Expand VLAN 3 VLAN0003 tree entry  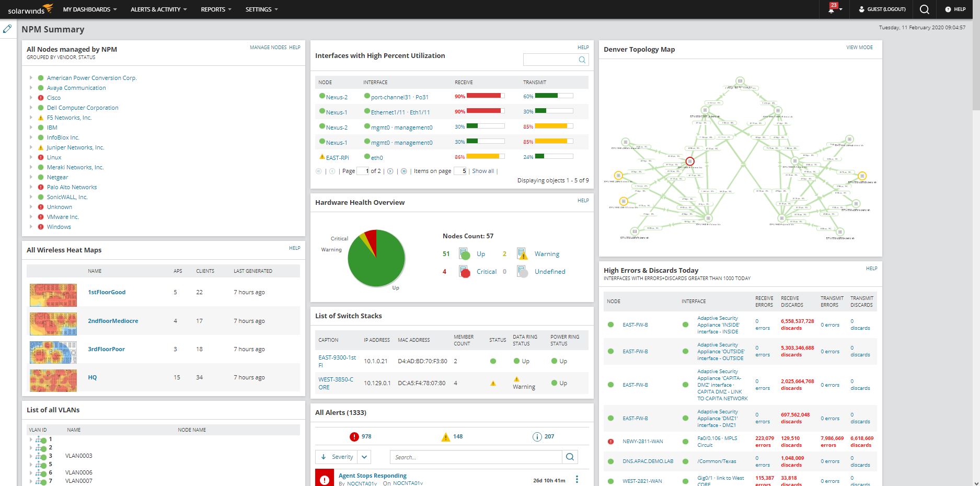[x=31, y=456]
